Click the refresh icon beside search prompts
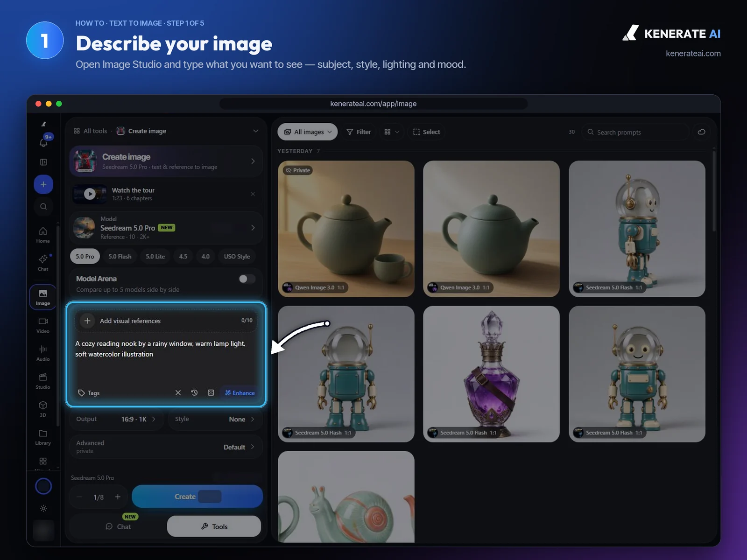 coord(701,132)
